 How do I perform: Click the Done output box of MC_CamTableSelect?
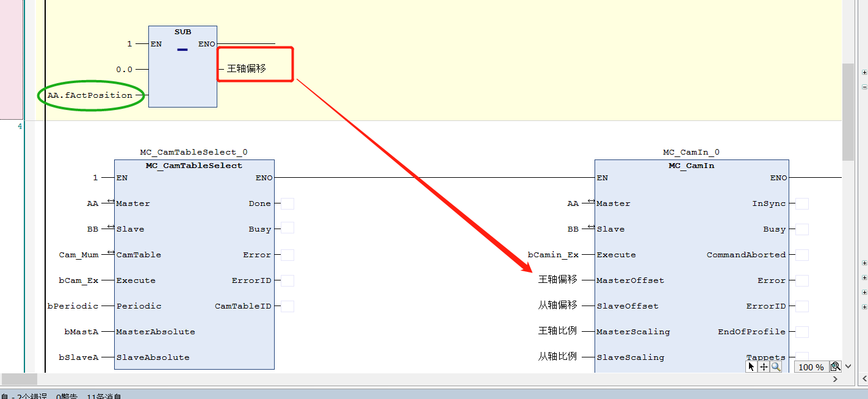click(288, 203)
